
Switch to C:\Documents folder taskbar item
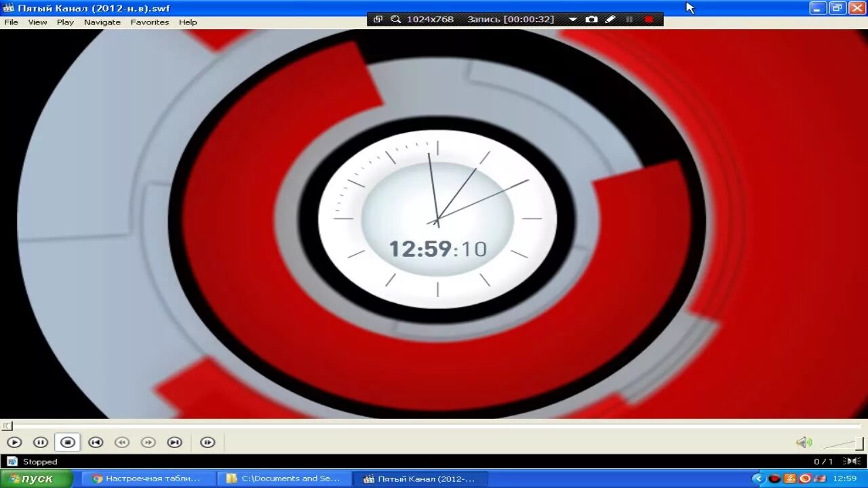[284, 479]
